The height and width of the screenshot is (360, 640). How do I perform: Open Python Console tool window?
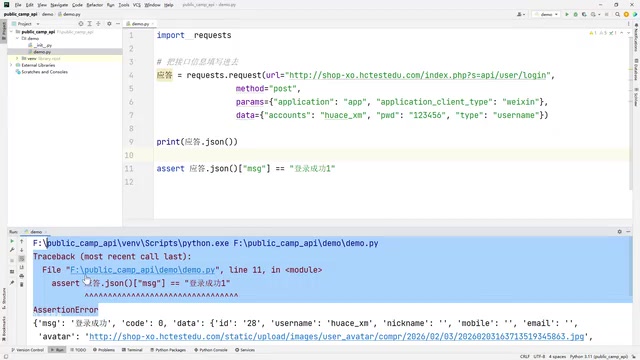click(x=210, y=350)
